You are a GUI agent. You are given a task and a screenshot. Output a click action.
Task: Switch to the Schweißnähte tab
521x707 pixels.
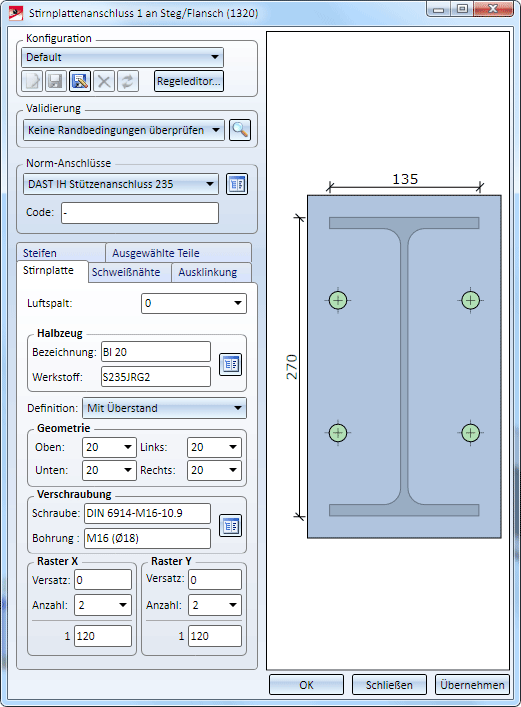pyautogui.click(x=129, y=272)
